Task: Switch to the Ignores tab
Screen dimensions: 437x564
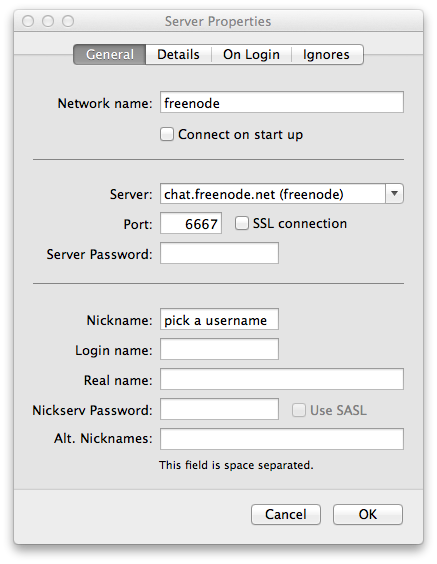Action: click(x=326, y=55)
